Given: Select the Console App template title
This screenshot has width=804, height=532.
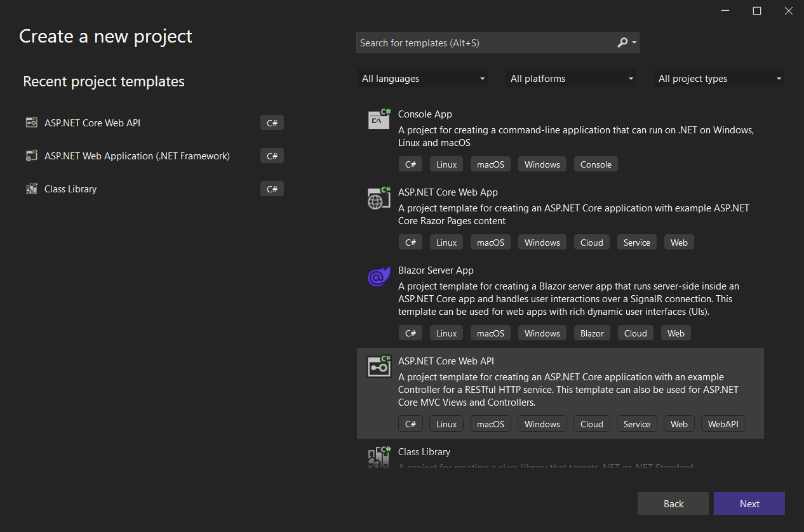Looking at the screenshot, I should coord(425,114).
